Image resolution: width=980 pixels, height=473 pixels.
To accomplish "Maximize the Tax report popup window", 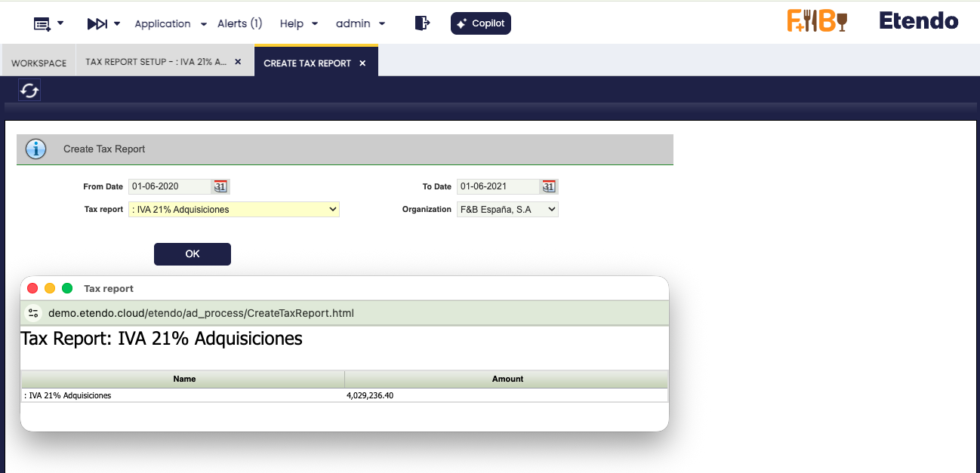I will point(67,288).
